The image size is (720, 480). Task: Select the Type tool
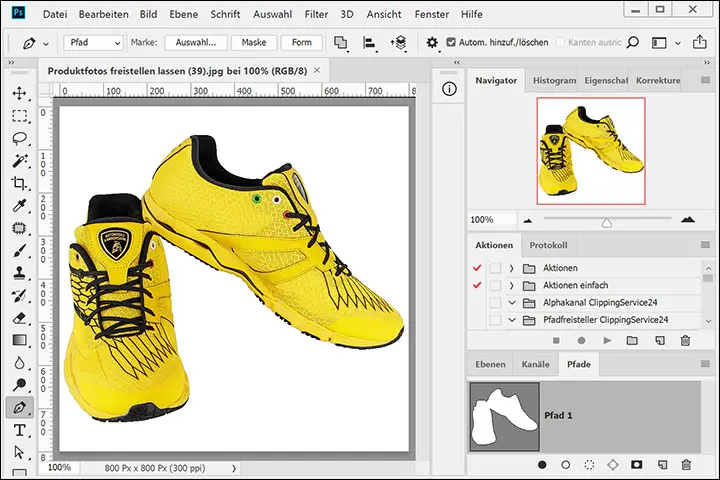click(19, 430)
